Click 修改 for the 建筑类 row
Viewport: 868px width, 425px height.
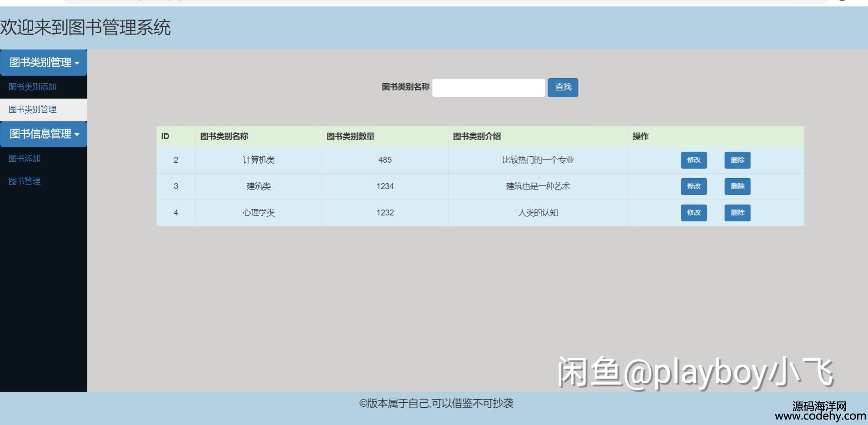coord(694,186)
